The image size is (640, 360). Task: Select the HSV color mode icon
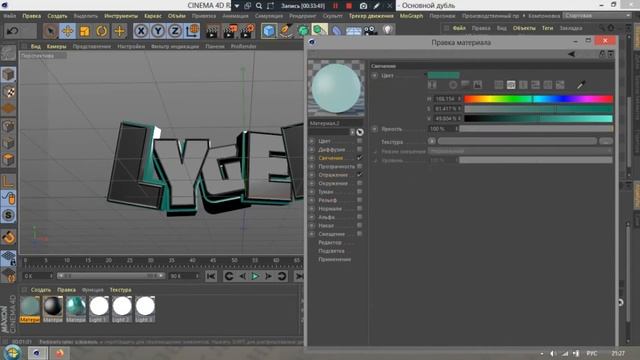coord(511,85)
